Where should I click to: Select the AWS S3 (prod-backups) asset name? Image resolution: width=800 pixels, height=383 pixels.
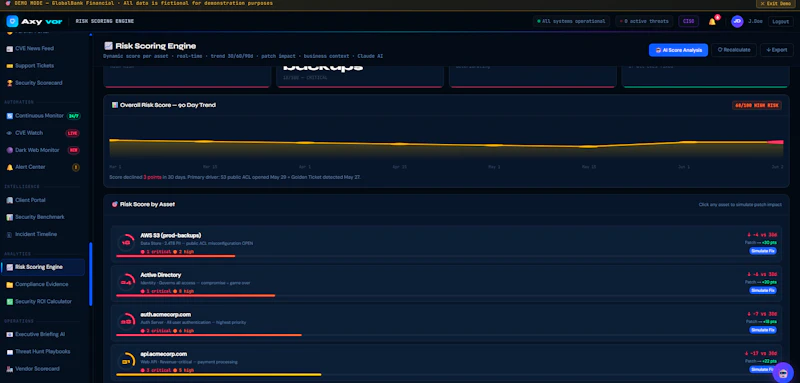171,236
